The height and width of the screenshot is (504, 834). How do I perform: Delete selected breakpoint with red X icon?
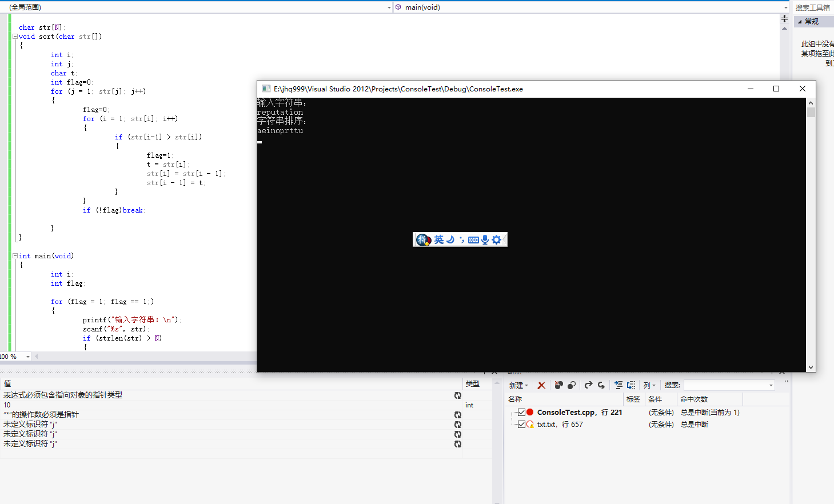(x=541, y=385)
